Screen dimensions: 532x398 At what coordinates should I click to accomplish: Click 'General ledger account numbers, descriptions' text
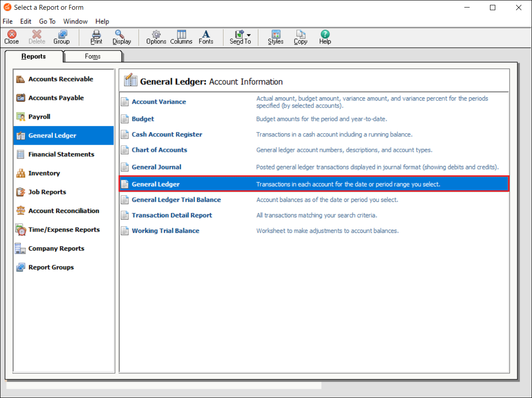344,150
